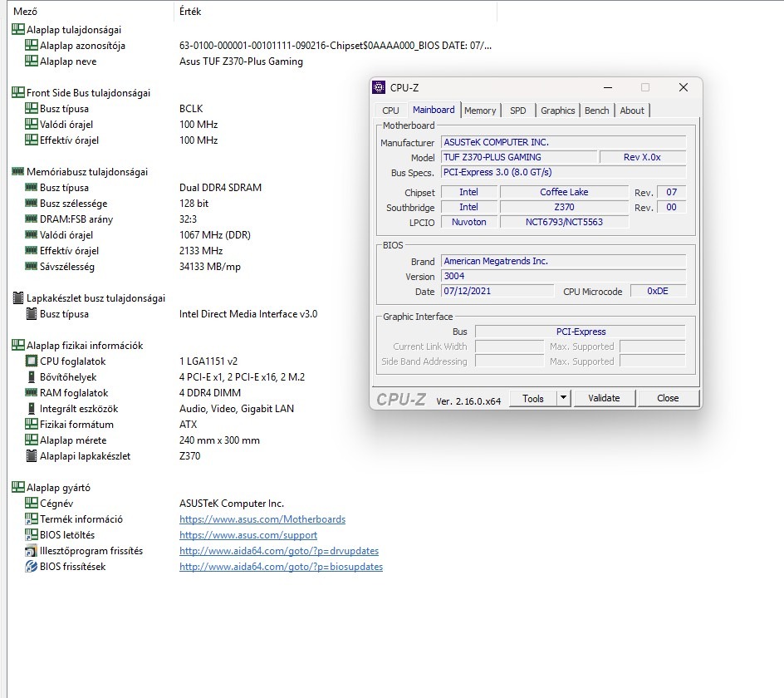Click the BIOS frissítések update icon
784x698 pixels.
pyautogui.click(x=31, y=567)
